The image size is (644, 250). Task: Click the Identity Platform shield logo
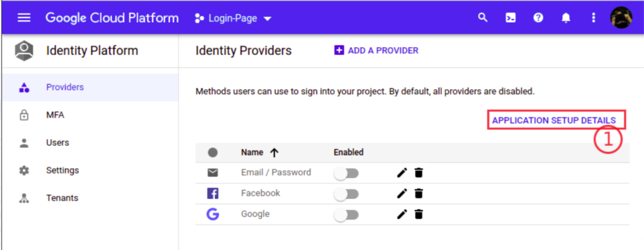coord(24,51)
